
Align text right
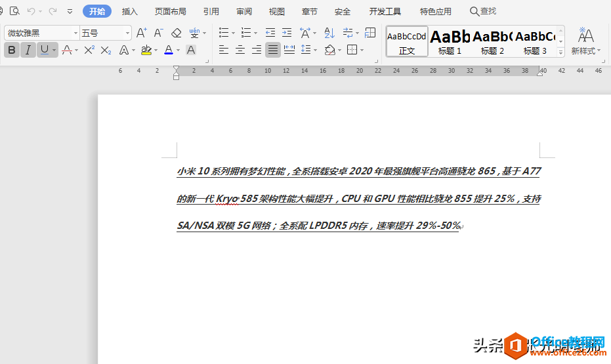tap(257, 50)
